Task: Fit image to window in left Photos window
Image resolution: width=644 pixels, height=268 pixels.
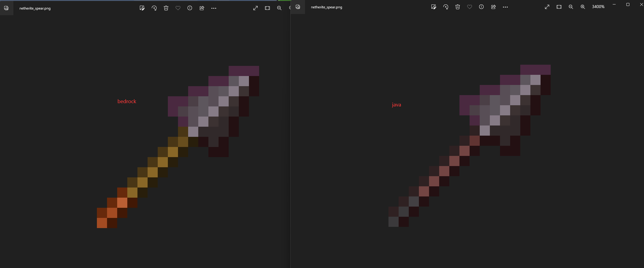Action: tap(267, 8)
